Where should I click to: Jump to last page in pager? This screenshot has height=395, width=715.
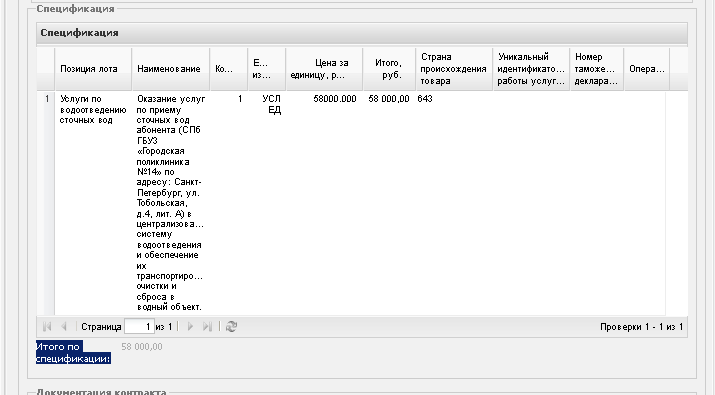[x=207, y=327]
